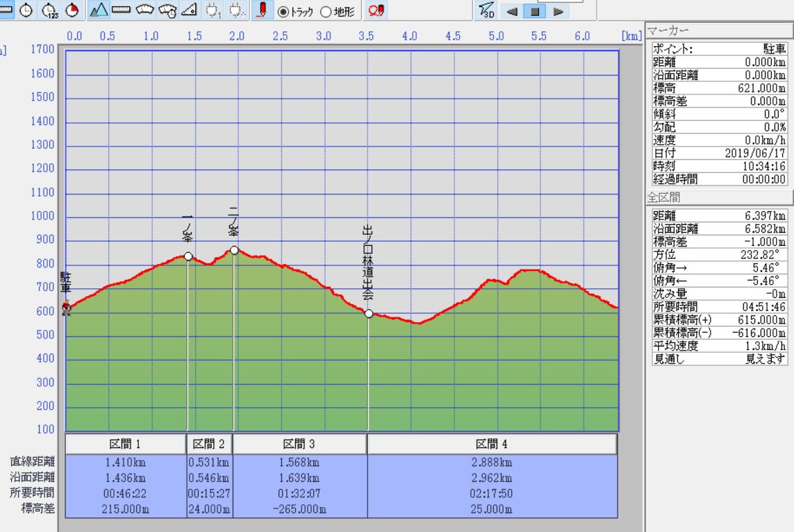The height and width of the screenshot is (532, 794).
Task: Select the 地形 radio button
Action: point(326,12)
